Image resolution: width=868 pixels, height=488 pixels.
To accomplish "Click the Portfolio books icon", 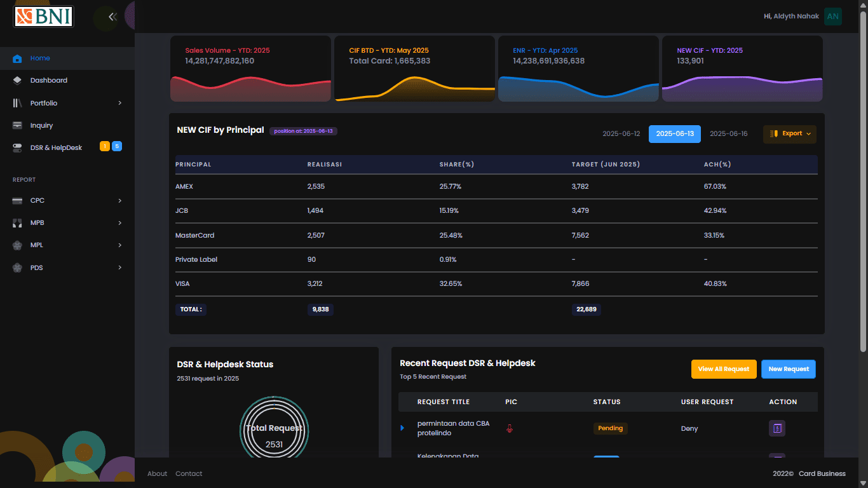I will point(17,103).
